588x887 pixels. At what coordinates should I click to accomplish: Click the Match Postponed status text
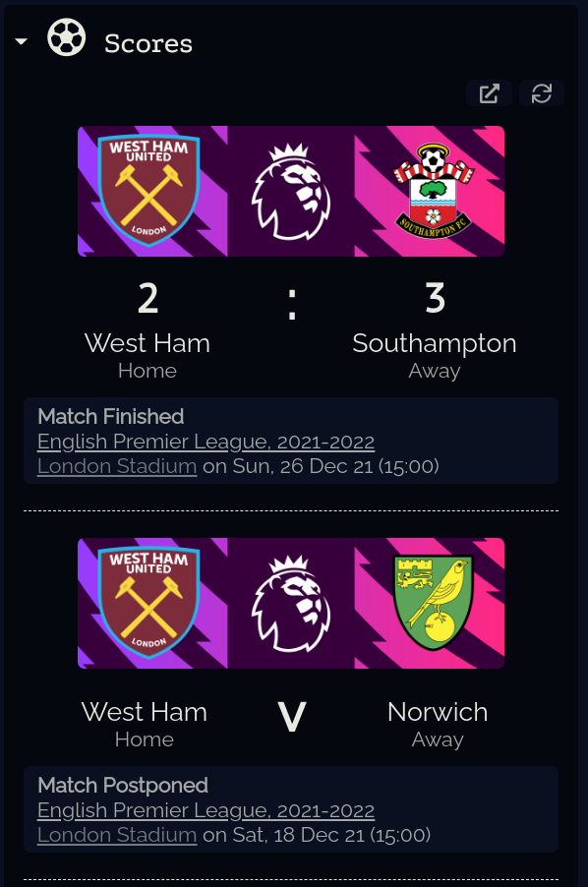[x=123, y=785]
